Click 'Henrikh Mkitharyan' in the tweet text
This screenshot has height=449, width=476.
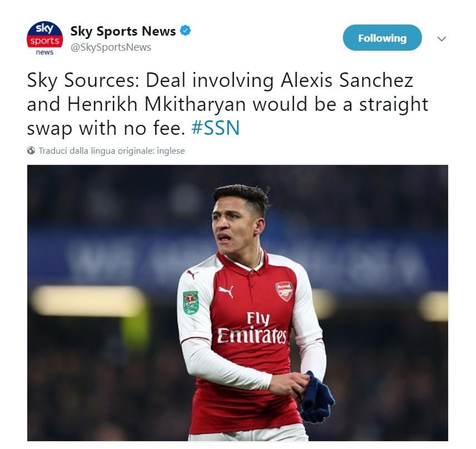click(156, 105)
